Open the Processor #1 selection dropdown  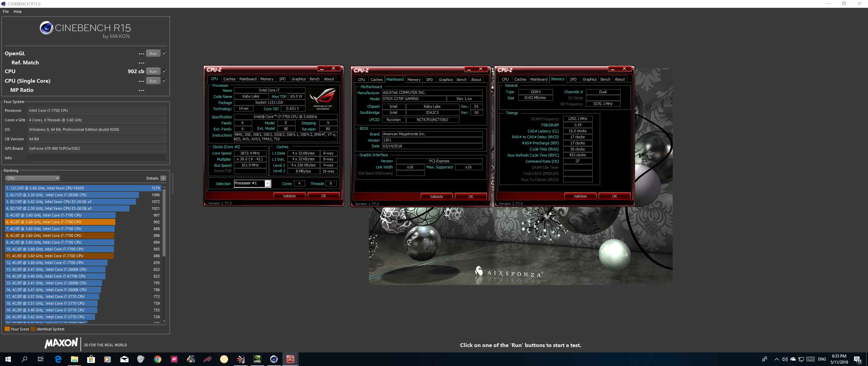click(252, 183)
